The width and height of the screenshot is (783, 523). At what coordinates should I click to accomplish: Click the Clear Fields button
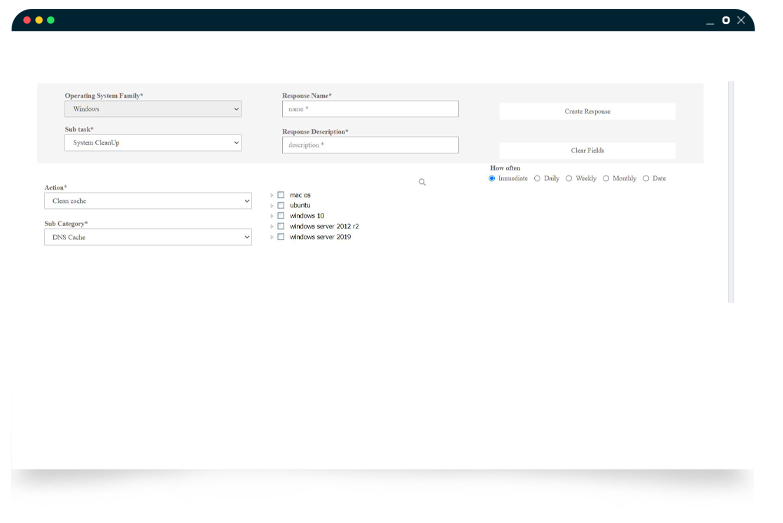(587, 150)
